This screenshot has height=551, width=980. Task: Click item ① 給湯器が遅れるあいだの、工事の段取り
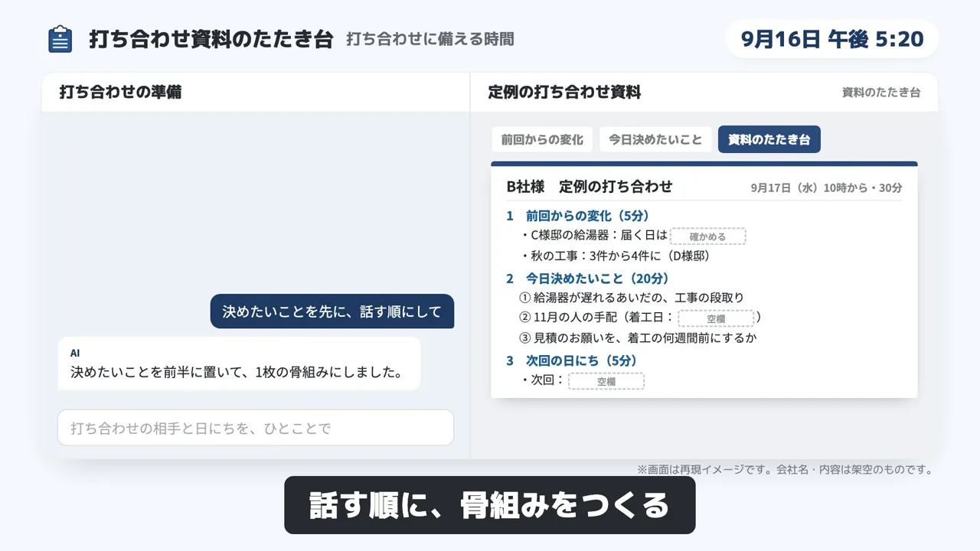[632, 298]
